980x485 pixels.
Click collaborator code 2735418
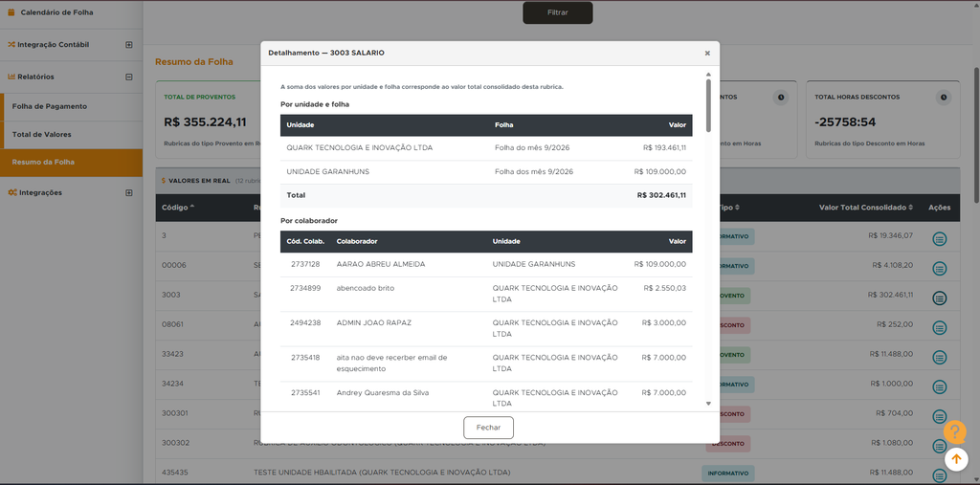305,358
